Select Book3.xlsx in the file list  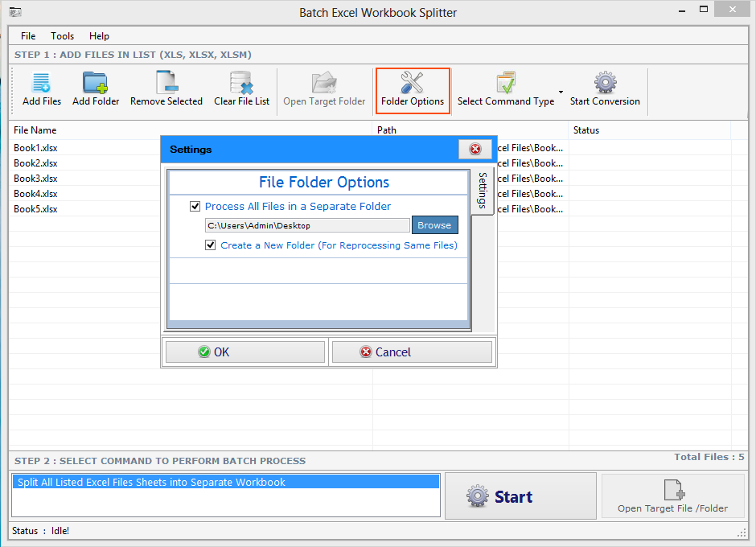click(35, 179)
